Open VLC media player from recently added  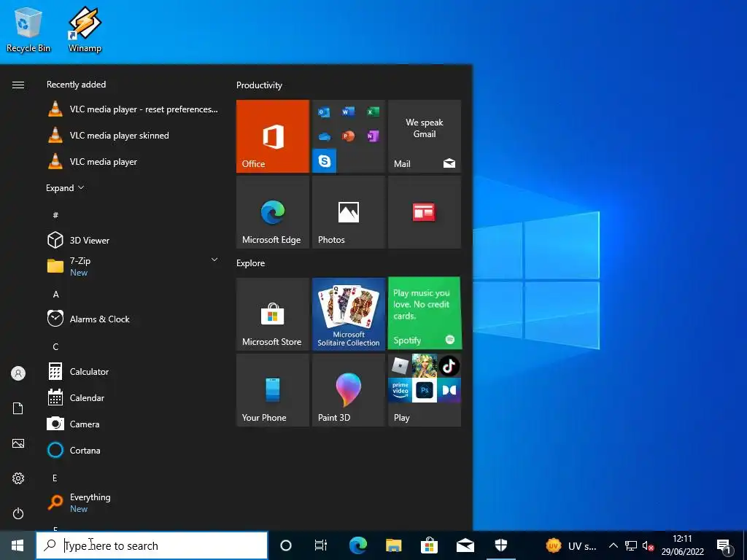133,161
